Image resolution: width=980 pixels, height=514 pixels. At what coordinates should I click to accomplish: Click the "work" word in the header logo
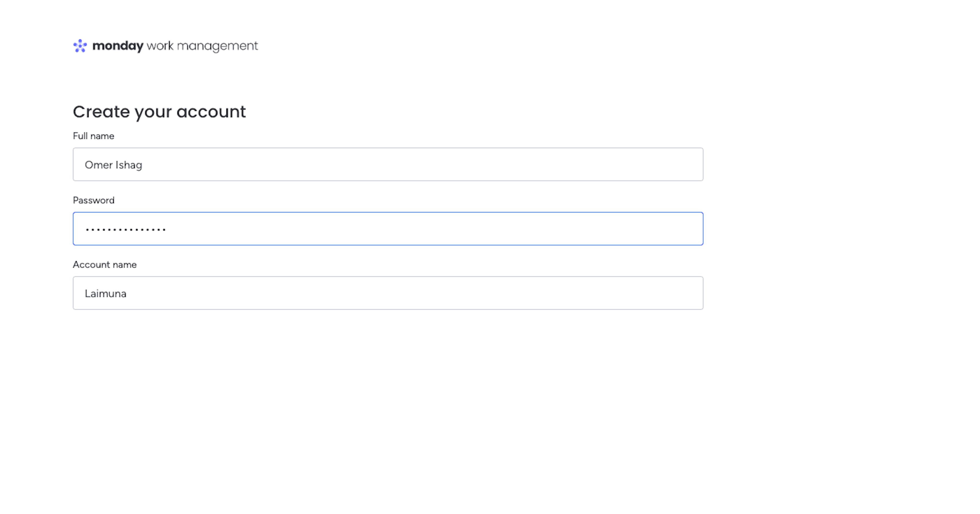click(160, 46)
